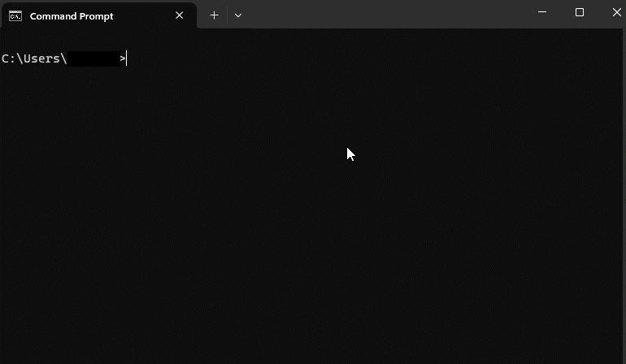Click the Command Prompt tab icon
This screenshot has height=364, width=626.
(15, 16)
